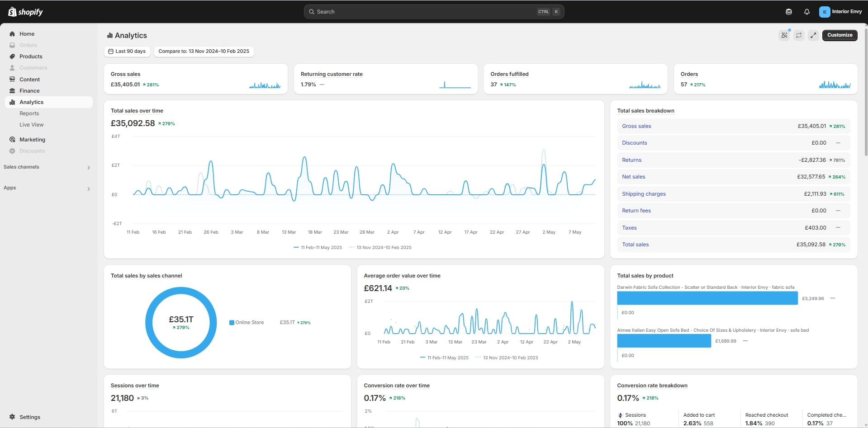Open Products from the sidebar
868x428 pixels.
[x=31, y=56]
